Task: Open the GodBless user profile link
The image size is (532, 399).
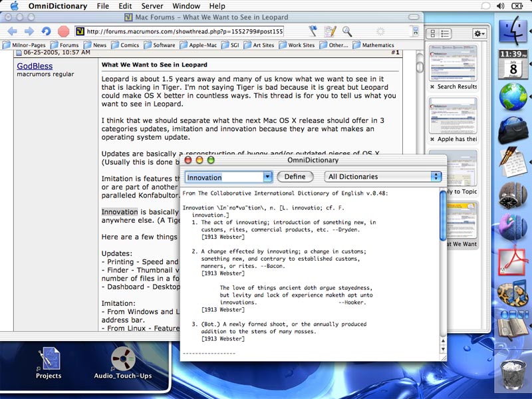Action: coord(35,66)
